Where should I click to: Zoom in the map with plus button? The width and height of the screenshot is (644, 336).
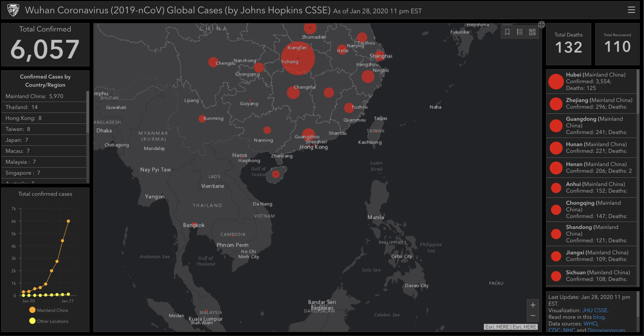coord(533,305)
